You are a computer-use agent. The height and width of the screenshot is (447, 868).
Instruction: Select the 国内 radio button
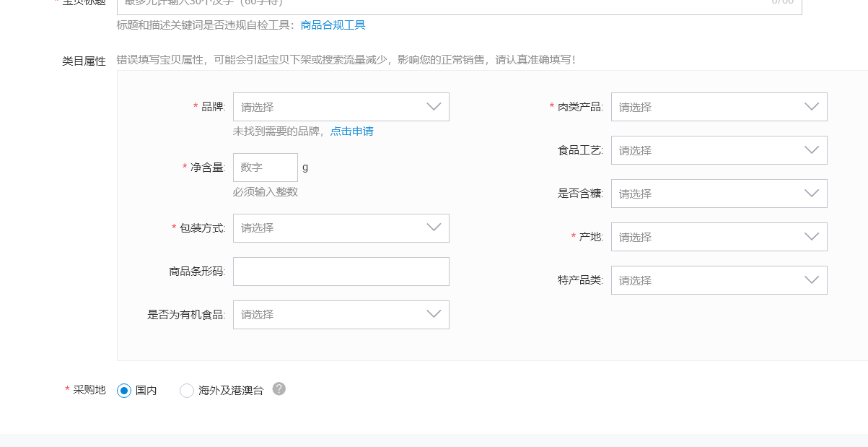(x=124, y=391)
